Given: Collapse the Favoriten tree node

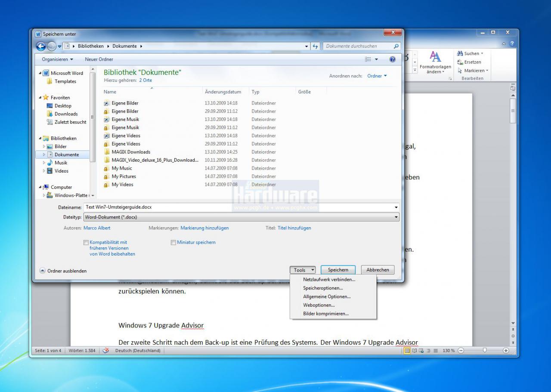Looking at the screenshot, I should [40, 98].
